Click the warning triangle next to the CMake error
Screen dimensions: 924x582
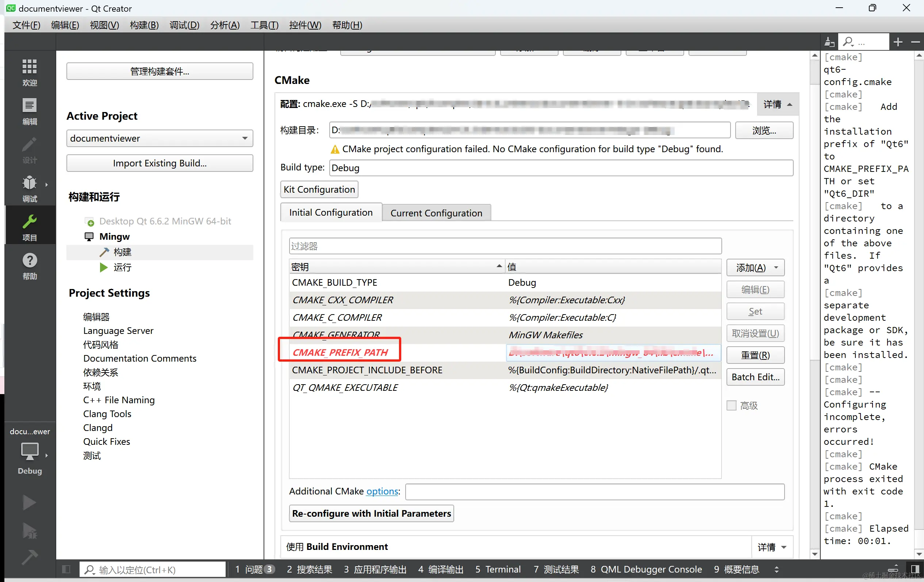click(335, 149)
